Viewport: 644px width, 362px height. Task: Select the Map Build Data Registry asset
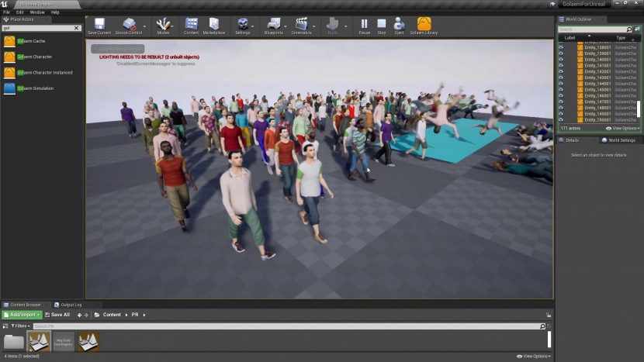coord(64,342)
